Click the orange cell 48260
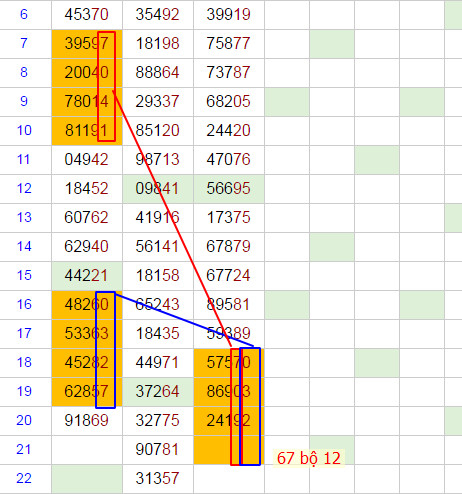The width and height of the screenshot is (462, 494). click(87, 305)
